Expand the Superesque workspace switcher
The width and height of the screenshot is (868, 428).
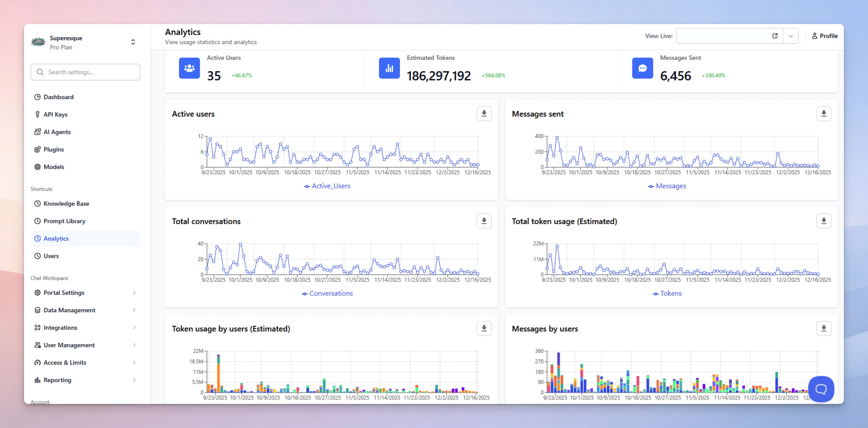(133, 42)
